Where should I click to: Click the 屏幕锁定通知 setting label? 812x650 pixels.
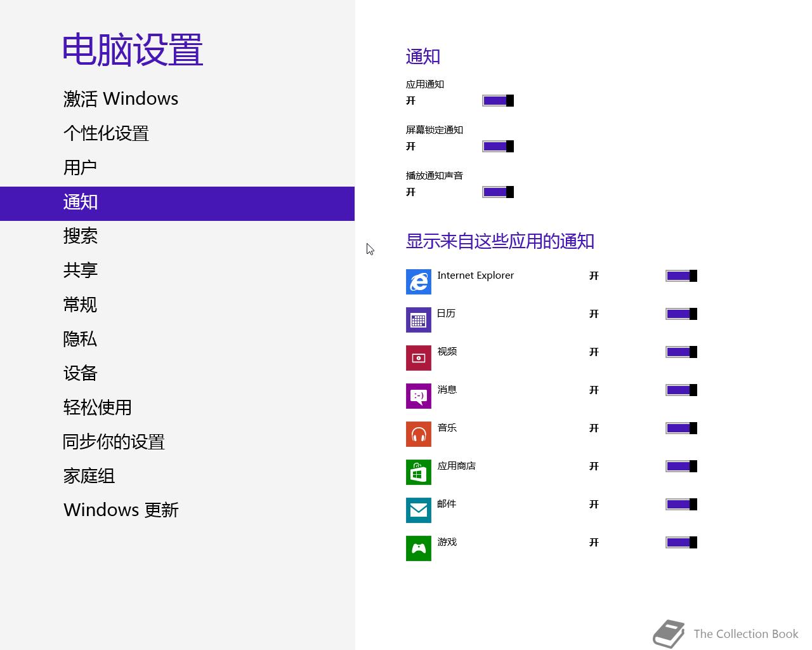coord(435,130)
